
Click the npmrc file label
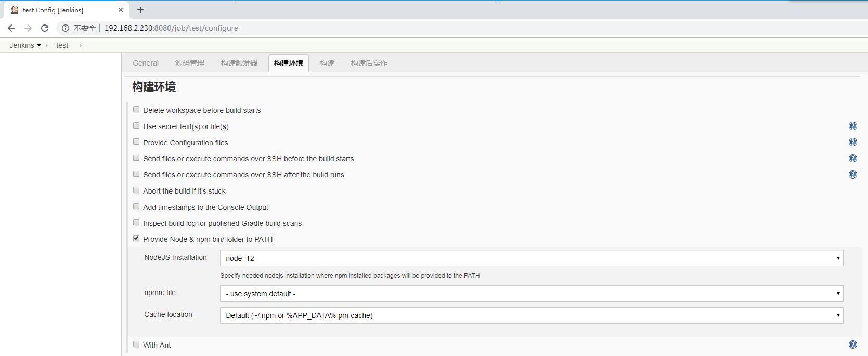click(160, 293)
